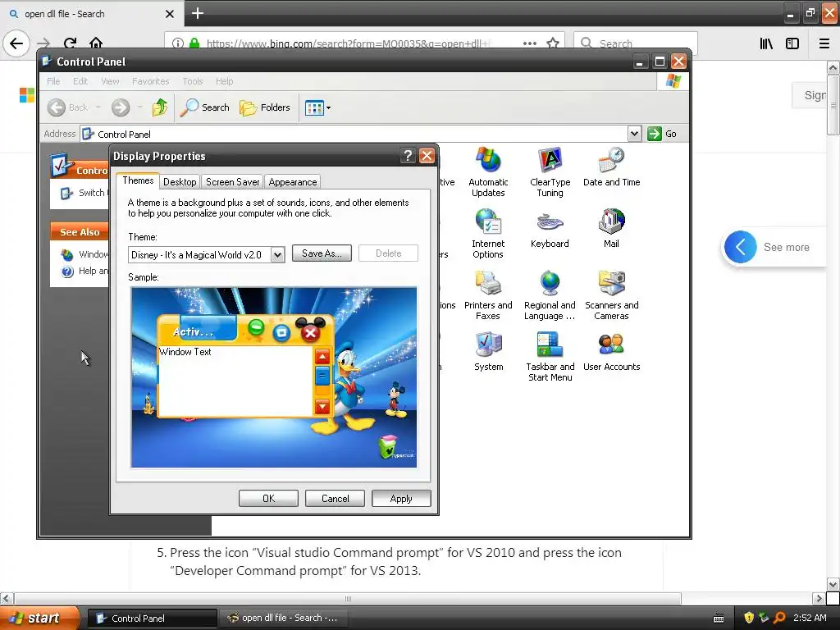The image size is (840, 630).
Task: Switch to the Desktop tab
Action: tap(180, 182)
